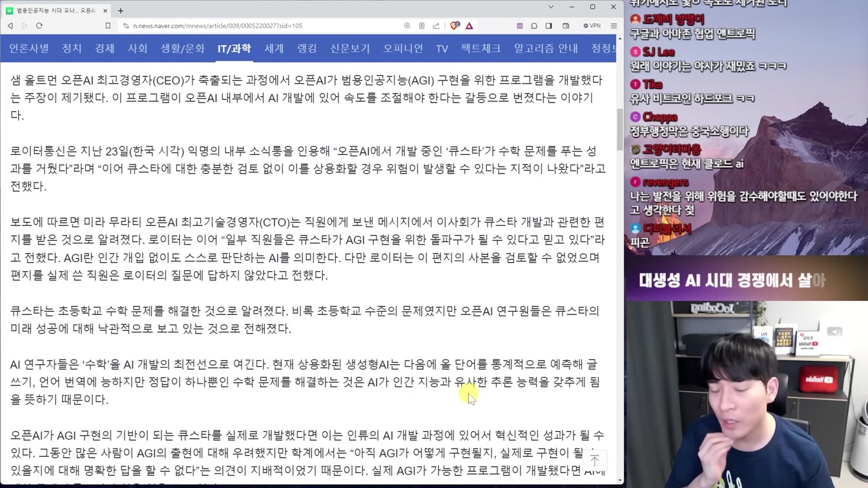
Task: Click article paragraph starting with 로이터통신은
Action: tap(308, 168)
